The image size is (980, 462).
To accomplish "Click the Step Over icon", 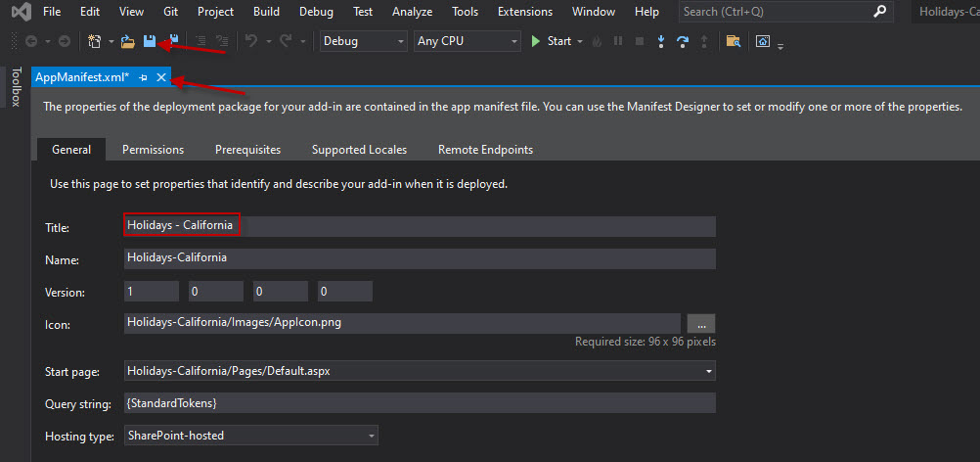I will pos(683,41).
